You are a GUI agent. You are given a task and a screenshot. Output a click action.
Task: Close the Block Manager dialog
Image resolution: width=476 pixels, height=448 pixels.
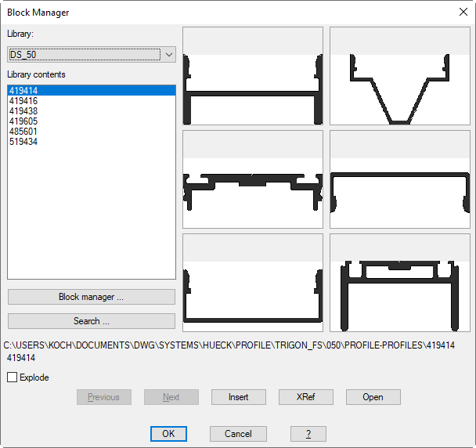(x=462, y=12)
